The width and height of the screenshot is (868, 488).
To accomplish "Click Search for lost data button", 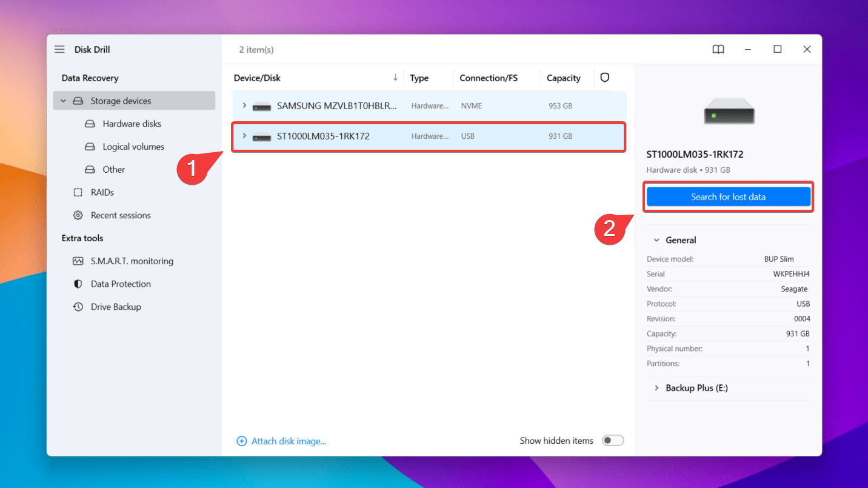I will [729, 197].
